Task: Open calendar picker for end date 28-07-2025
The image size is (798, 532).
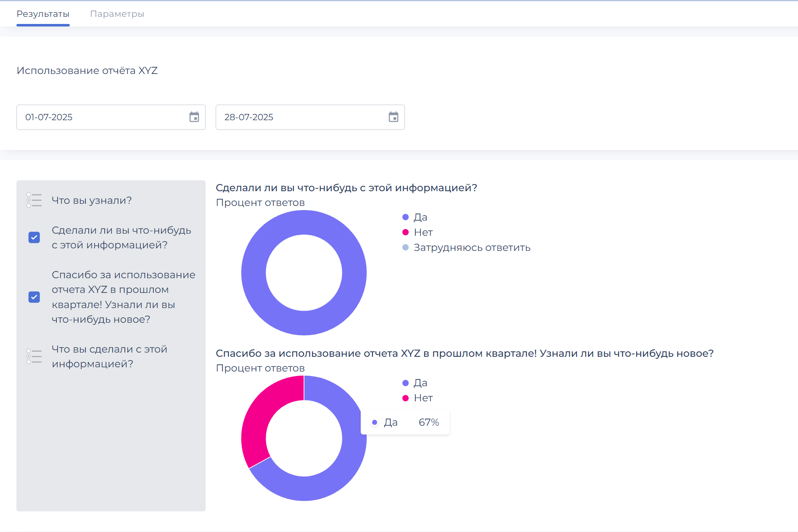Action: pyautogui.click(x=393, y=117)
